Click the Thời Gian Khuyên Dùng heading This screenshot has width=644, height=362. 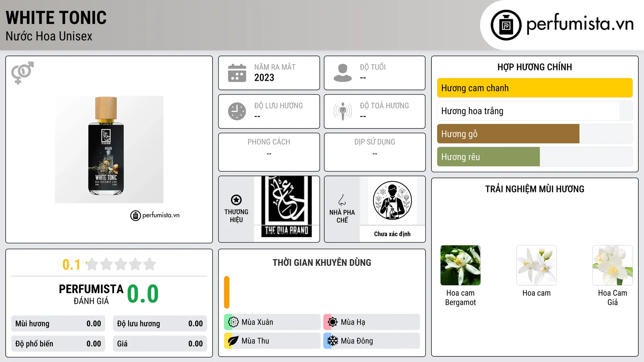[322, 263]
